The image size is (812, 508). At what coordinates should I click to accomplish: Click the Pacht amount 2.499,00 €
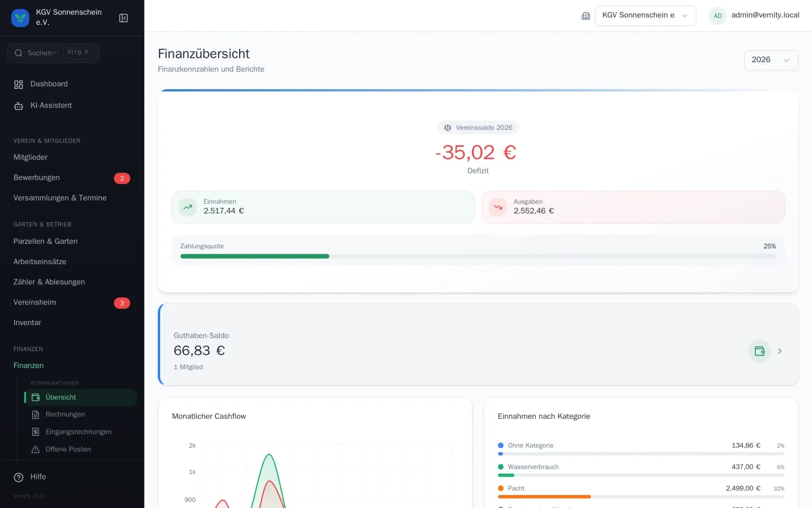coord(743,488)
